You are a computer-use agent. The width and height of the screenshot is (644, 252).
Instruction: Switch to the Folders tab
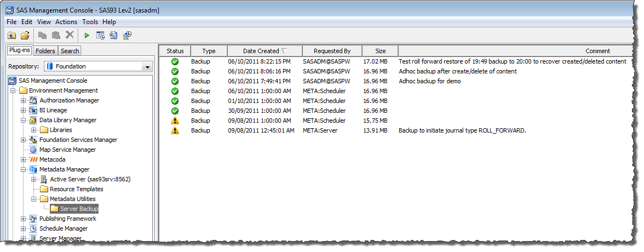(x=45, y=51)
